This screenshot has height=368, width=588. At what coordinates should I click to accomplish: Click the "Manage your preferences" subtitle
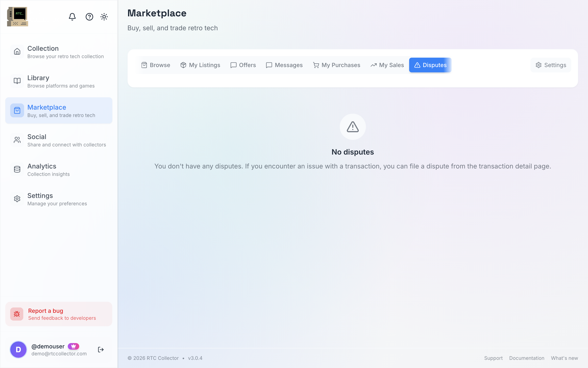coord(57,204)
